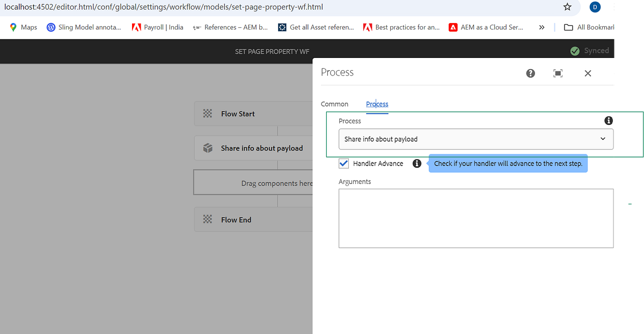Expand the bookmarks overflow chevron
Image resolution: width=644 pixels, height=334 pixels.
pyautogui.click(x=541, y=27)
